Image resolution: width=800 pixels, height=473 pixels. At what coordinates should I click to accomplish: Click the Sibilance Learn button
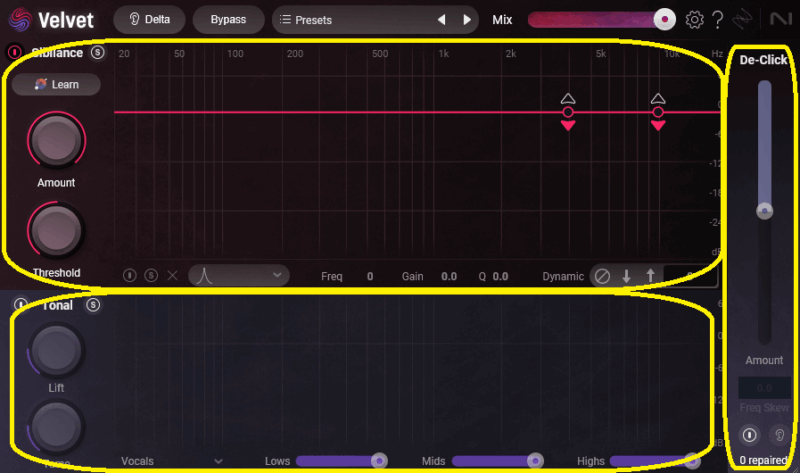57,84
